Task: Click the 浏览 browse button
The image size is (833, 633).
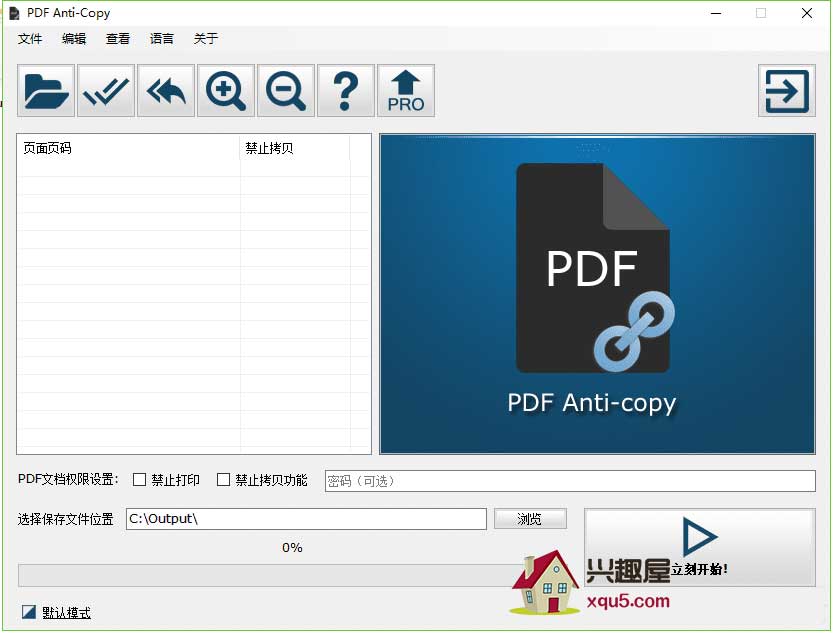Action: [x=530, y=519]
